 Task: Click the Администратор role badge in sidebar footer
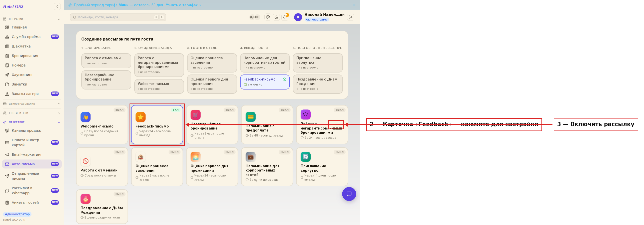[17, 214]
